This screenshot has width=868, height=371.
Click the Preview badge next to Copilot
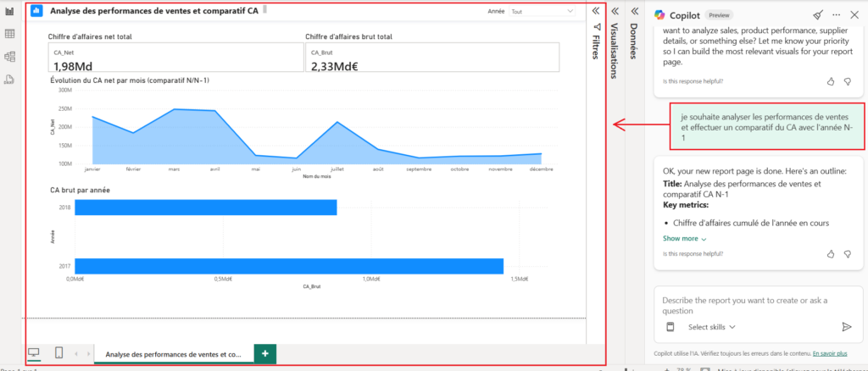[x=718, y=15]
